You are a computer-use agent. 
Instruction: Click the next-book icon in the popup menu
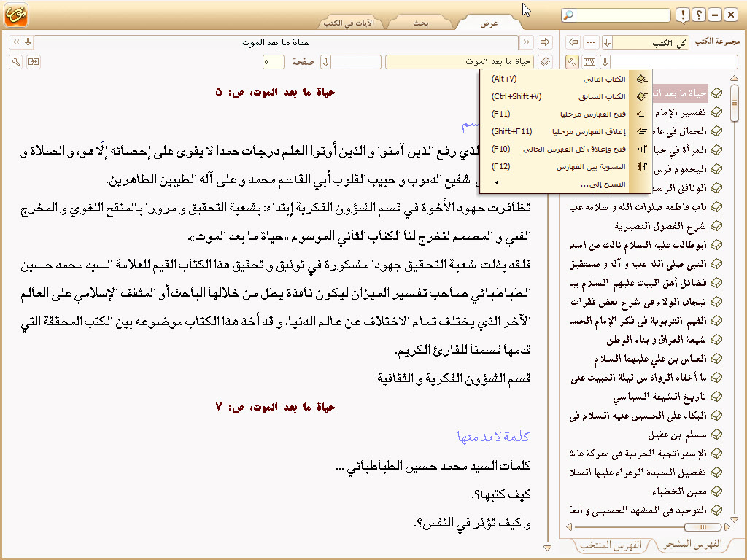click(x=642, y=79)
